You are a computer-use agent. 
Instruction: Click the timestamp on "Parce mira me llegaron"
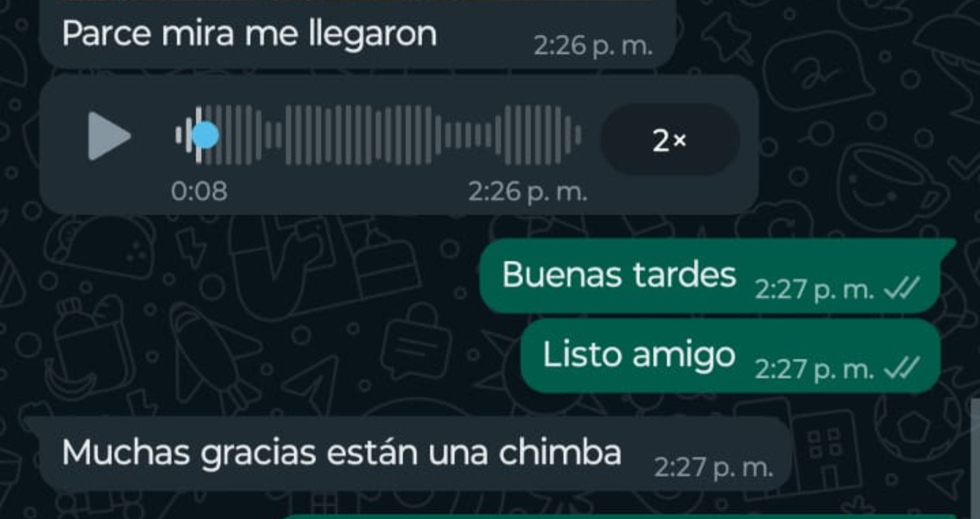(x=593, y=46)
